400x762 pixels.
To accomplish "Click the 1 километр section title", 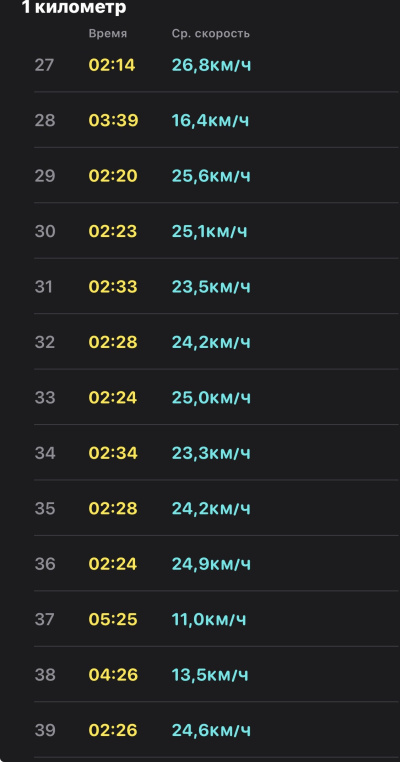I will click(x=74, y=7).
